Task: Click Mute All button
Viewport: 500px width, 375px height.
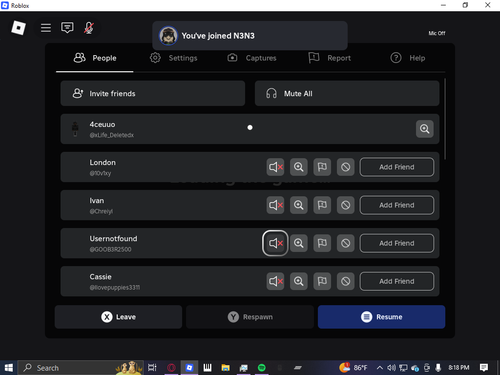Action: point(347,94)
